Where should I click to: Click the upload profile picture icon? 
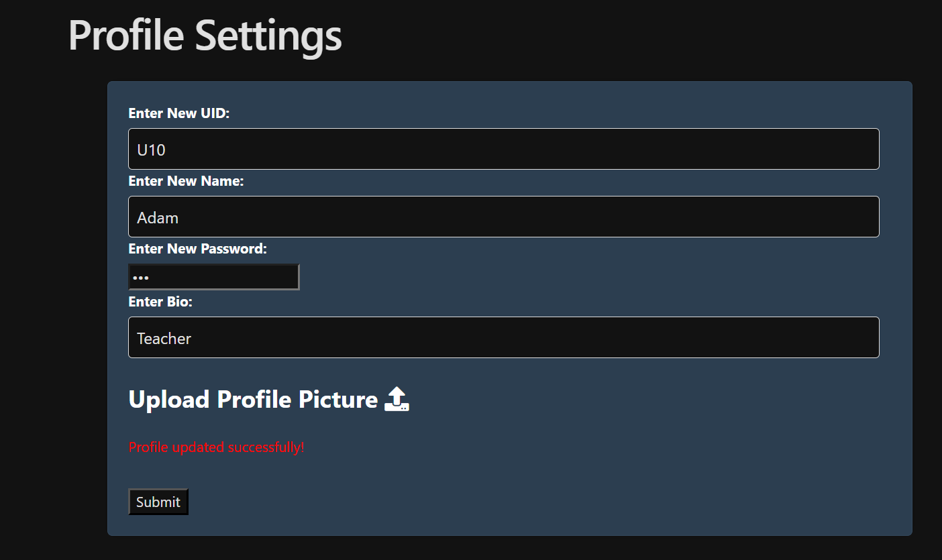(397, 399)
